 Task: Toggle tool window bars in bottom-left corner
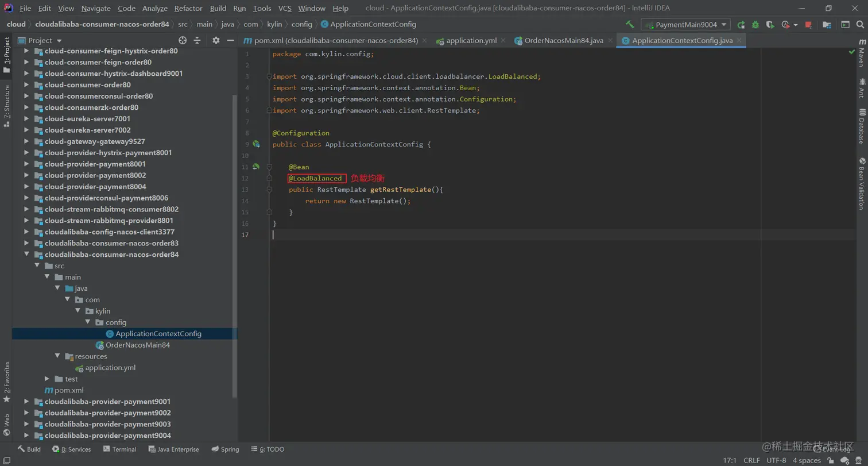pos(7,460)
